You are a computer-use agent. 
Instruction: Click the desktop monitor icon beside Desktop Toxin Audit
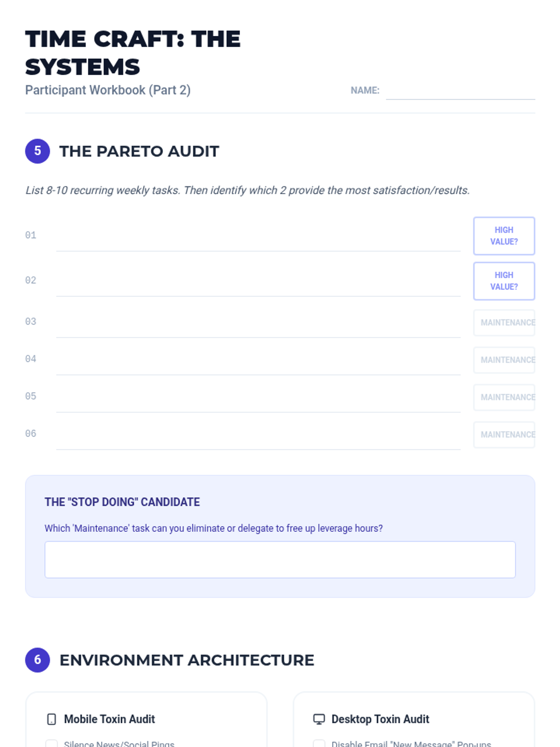coord(319,719)
